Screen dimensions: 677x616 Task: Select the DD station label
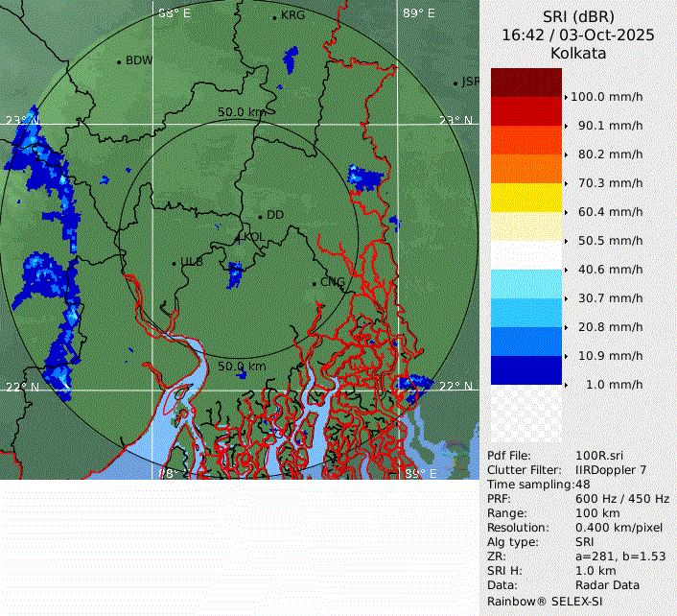[x=275, y=215]
